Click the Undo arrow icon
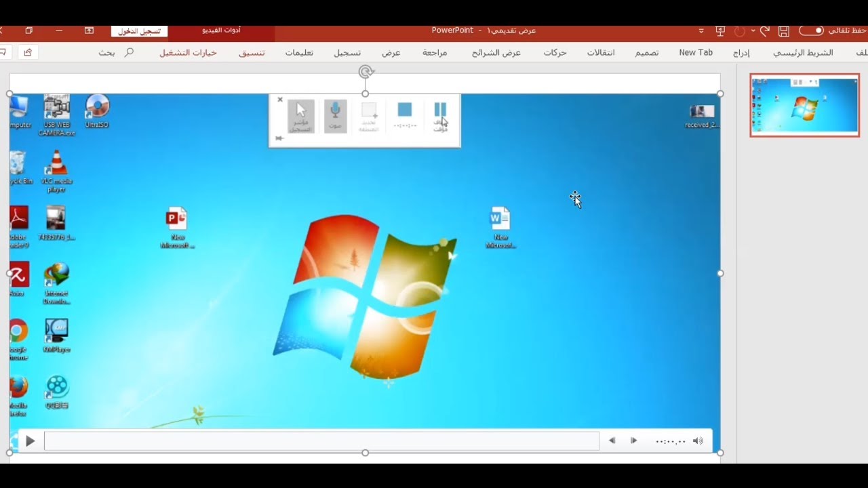Screen dimensions: 868x488 765,31
